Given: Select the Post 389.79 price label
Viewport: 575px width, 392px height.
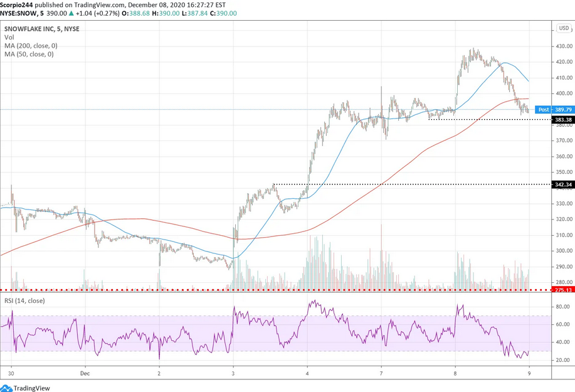Looking at the screenshot, I should tap(554, 110).
